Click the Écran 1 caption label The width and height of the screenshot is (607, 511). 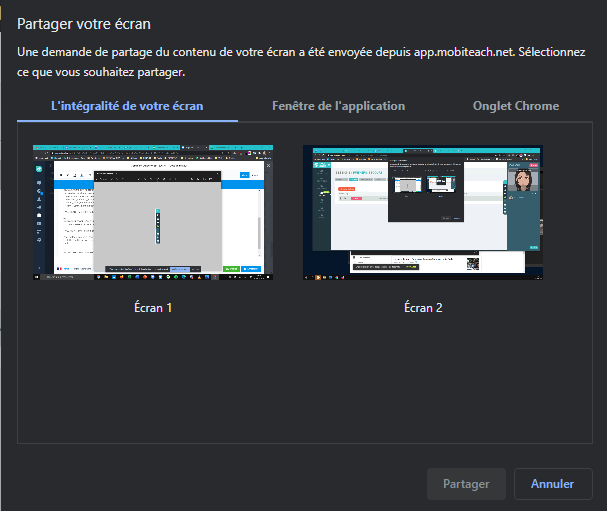(153, 308)
